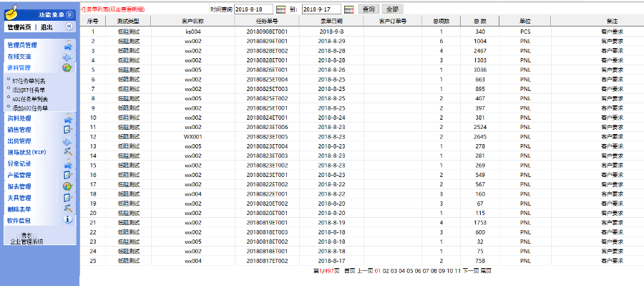644x286 pixels.
Task: Click the 总数 column header
Action: coord(479,21)
